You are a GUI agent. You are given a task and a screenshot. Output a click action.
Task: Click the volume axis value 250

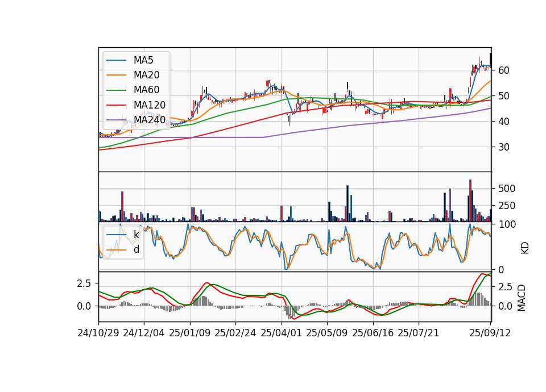(507, 206)
